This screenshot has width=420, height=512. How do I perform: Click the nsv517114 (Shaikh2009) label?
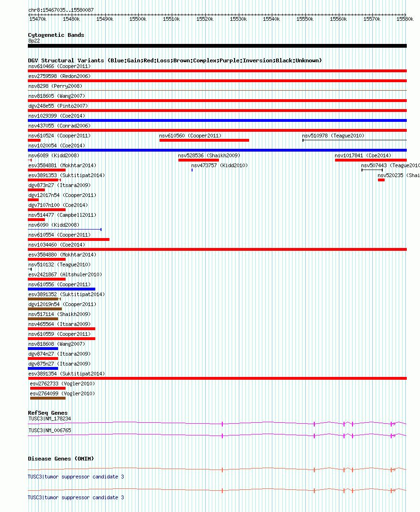point(59,315)
